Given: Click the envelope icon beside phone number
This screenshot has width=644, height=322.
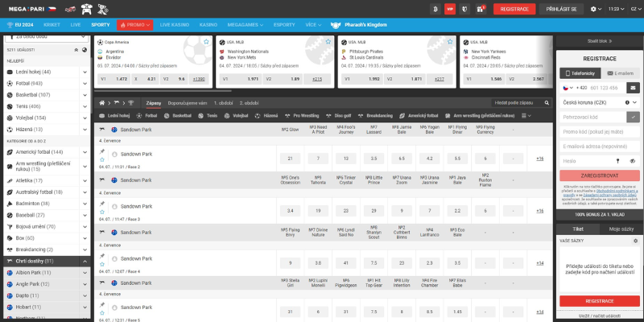Looking at the screenshot, I should coord(634,88).
